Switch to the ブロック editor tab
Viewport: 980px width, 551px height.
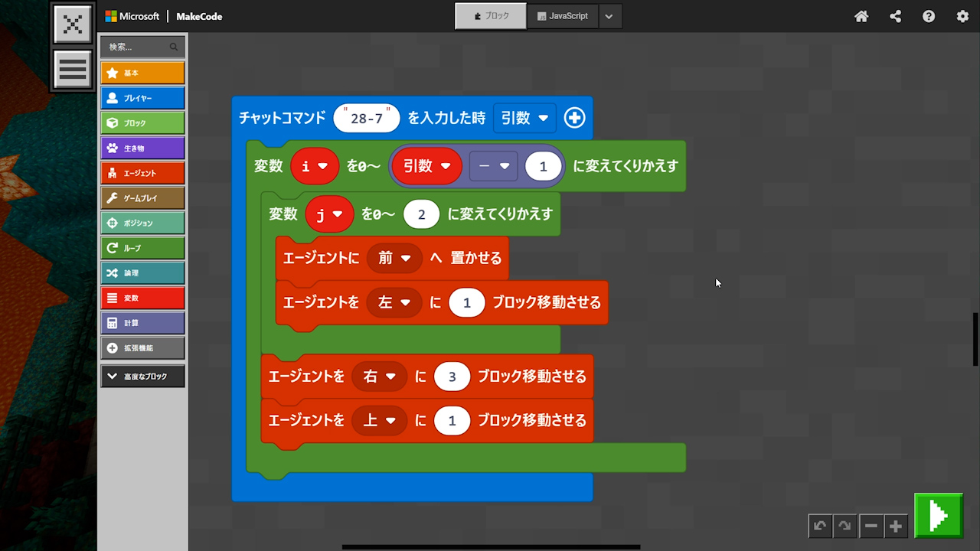491,16
